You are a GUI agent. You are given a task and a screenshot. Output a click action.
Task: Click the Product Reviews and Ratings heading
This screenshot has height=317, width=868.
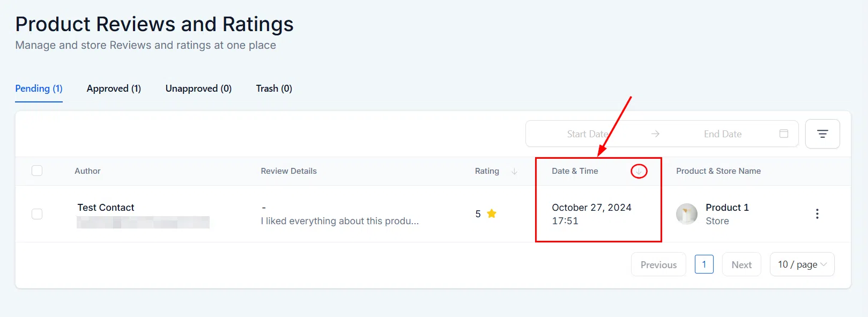click(154, 24)
